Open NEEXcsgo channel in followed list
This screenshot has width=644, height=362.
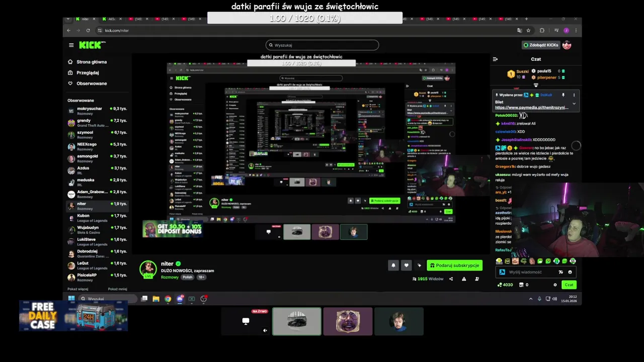click(98, 146)
